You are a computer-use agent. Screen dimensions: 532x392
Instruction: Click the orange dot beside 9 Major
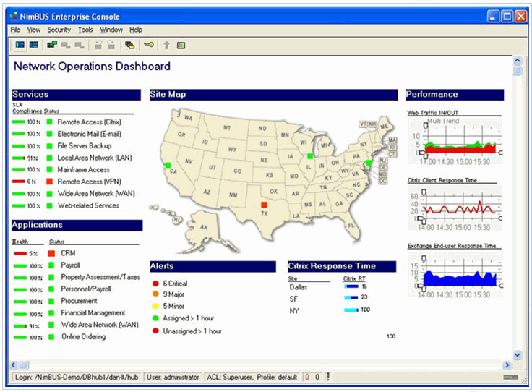coord(155,294)
